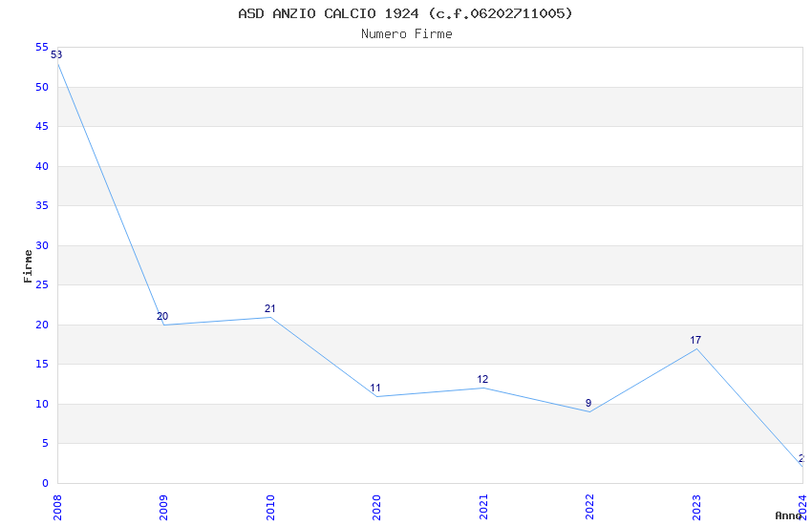Click the x-axis year label 2020

point(376,507)
